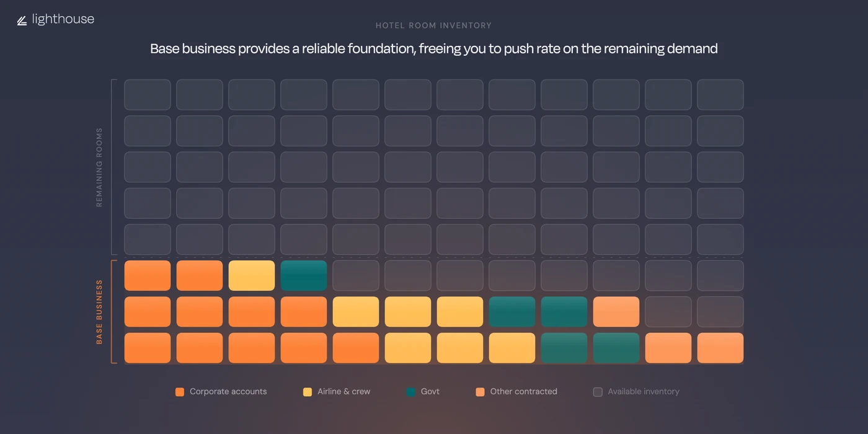Select the Govt legend label
This screenshot has height=434, width=868.
pyautogui.click(x=430, y=392)
